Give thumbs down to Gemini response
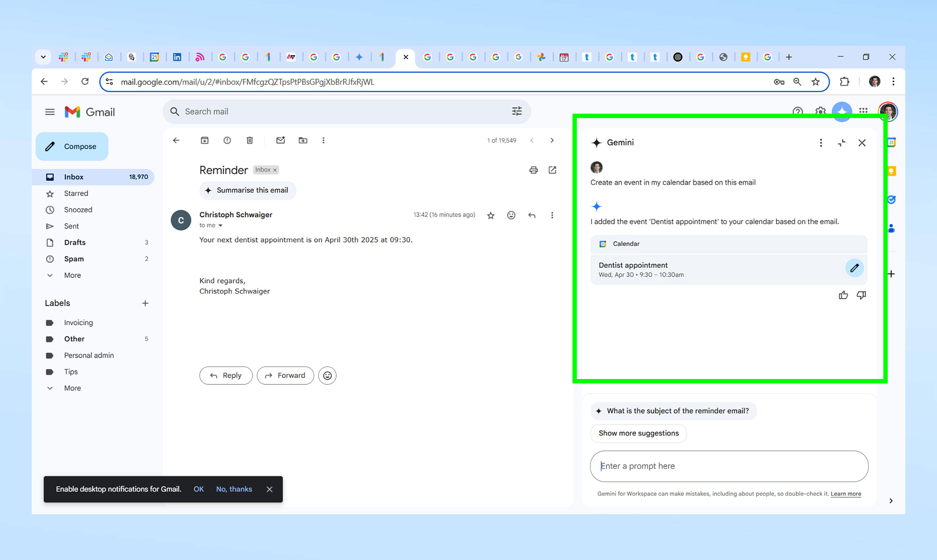 [x=861, y=295]
